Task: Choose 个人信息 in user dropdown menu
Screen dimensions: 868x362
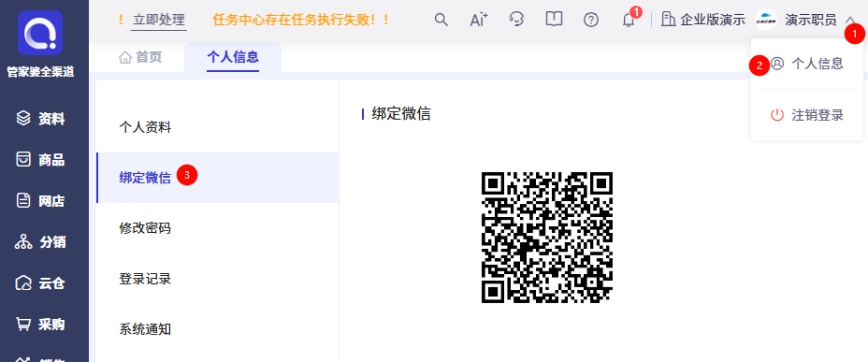Action: click(807, 64)
